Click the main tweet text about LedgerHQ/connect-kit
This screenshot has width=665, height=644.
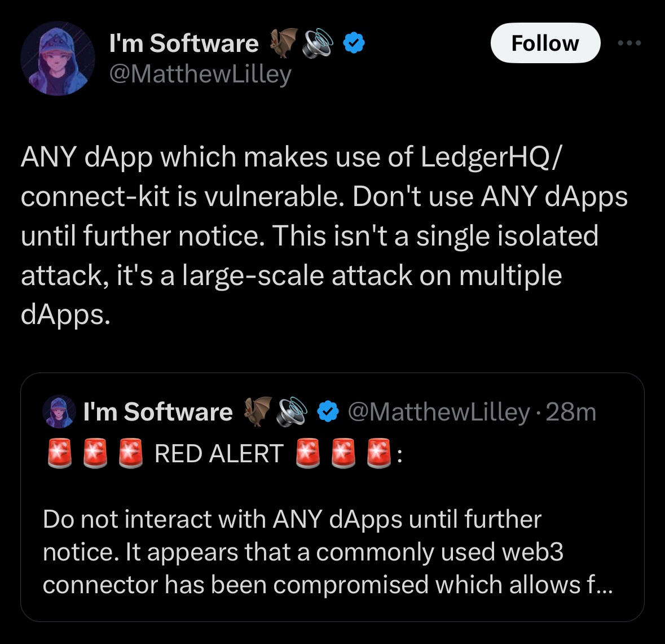(x=324, y=235)
